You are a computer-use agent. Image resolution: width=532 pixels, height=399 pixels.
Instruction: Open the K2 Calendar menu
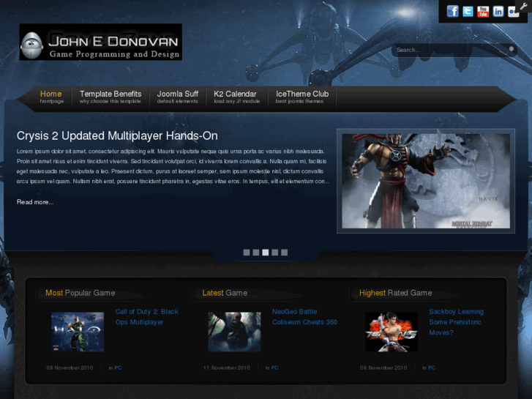(x=236, y=97)
